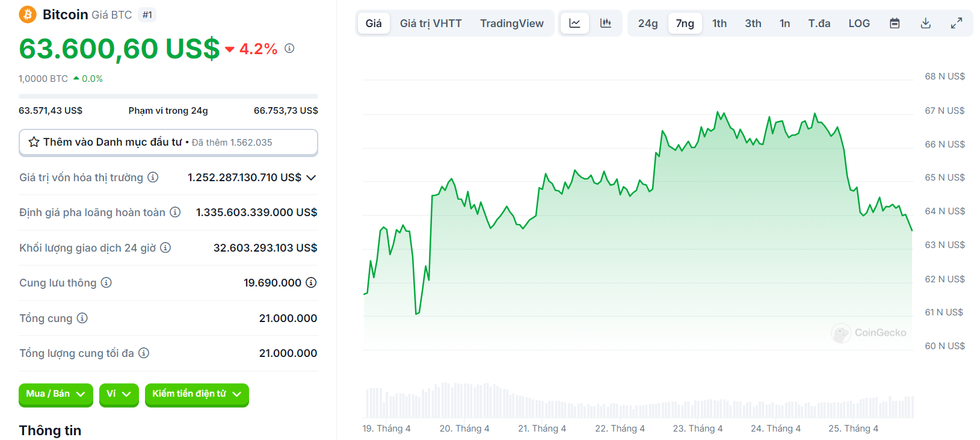Open the calendar date range picker
Image resolution: width=980 pixels, height=440 pixels.
tap(895, 23)
